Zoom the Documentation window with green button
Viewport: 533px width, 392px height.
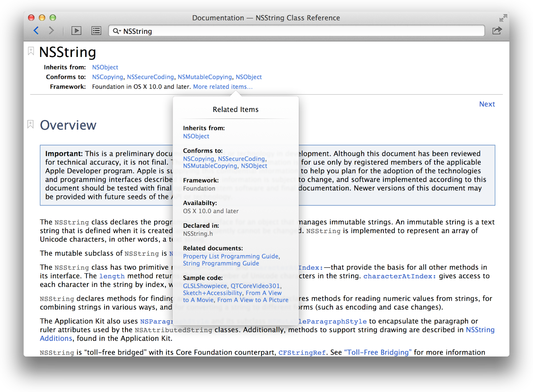pos(53,18)
